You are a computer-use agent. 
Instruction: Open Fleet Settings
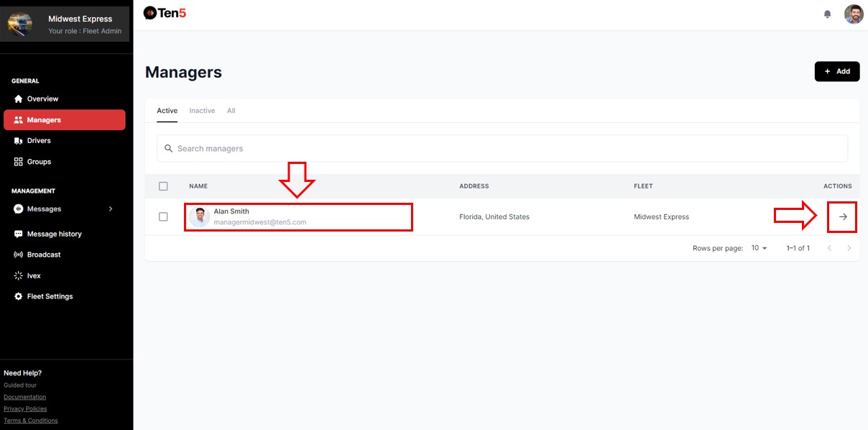pyautogui.click(x=50, y=296)
